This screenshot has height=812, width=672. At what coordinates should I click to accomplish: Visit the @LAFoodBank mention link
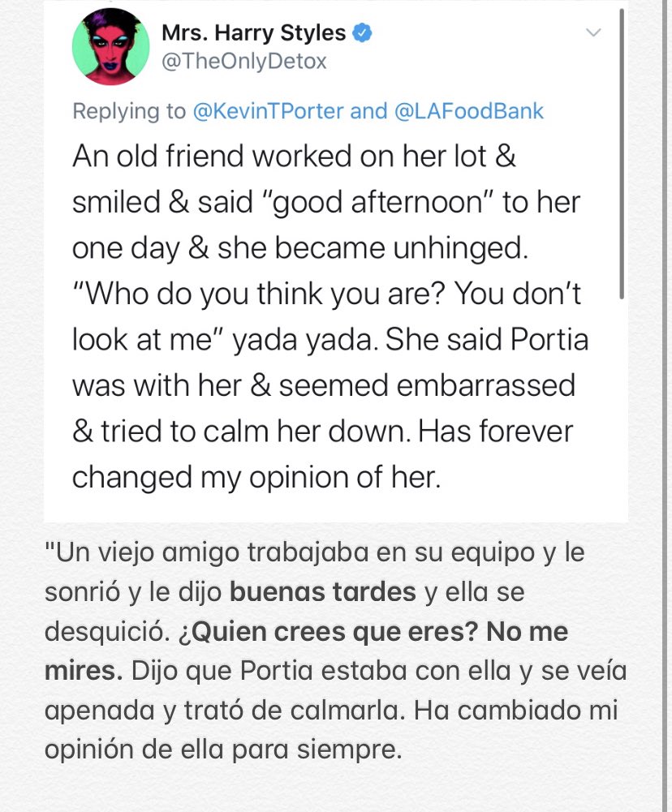[469, 111]
